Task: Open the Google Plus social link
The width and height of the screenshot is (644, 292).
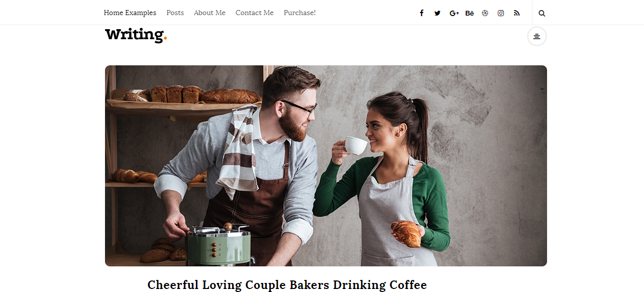Action: pos(454,13)
